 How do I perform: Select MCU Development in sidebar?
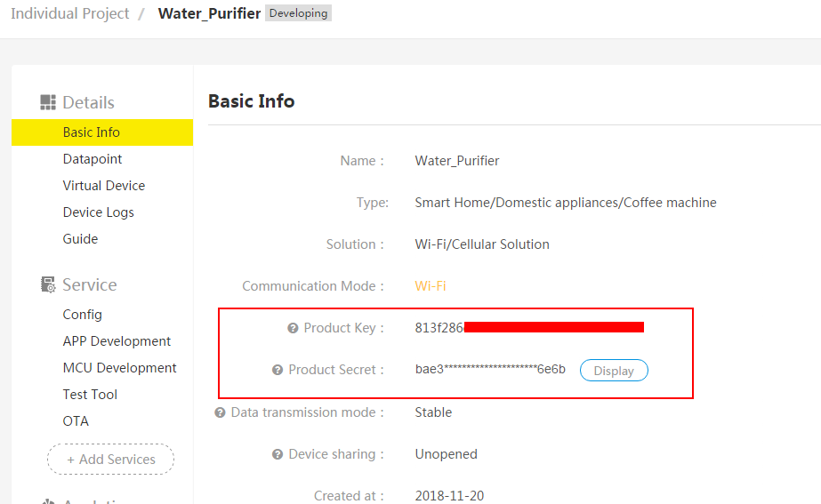click(119, 368)
